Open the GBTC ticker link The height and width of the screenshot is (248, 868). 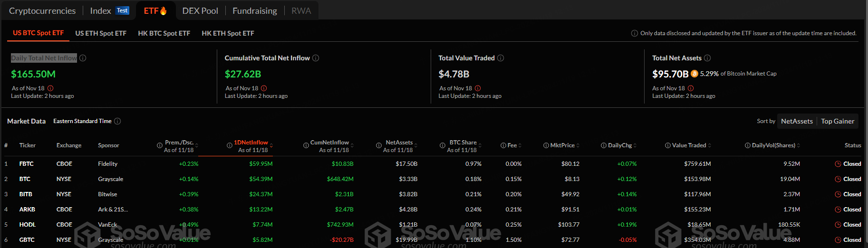pos(27,240)
